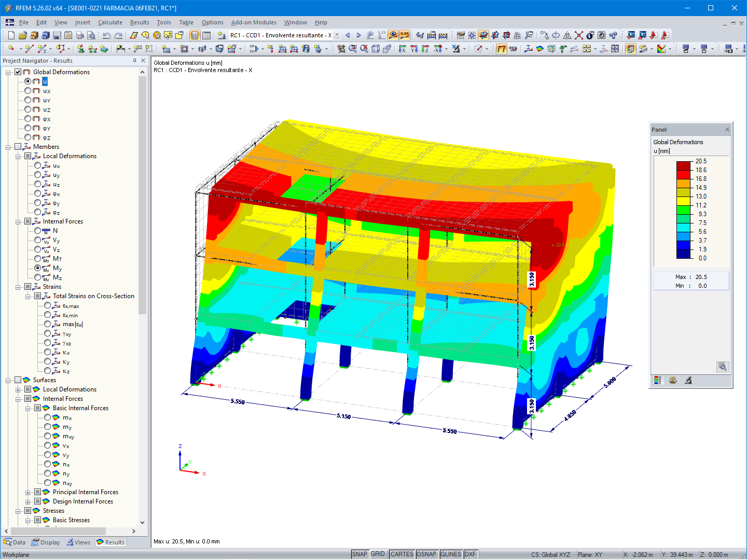
Task: Click the Panel details magnifier button
Action: (723, 367)
